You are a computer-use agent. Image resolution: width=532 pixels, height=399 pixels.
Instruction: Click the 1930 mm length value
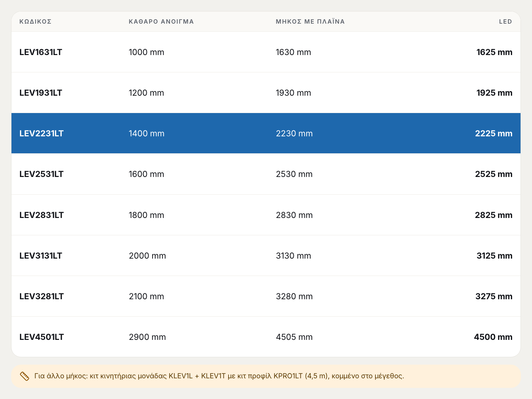294,93
